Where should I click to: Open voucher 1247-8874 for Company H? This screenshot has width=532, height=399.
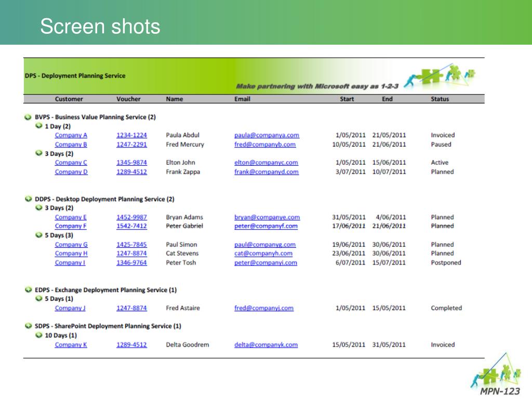click(131, 254)
